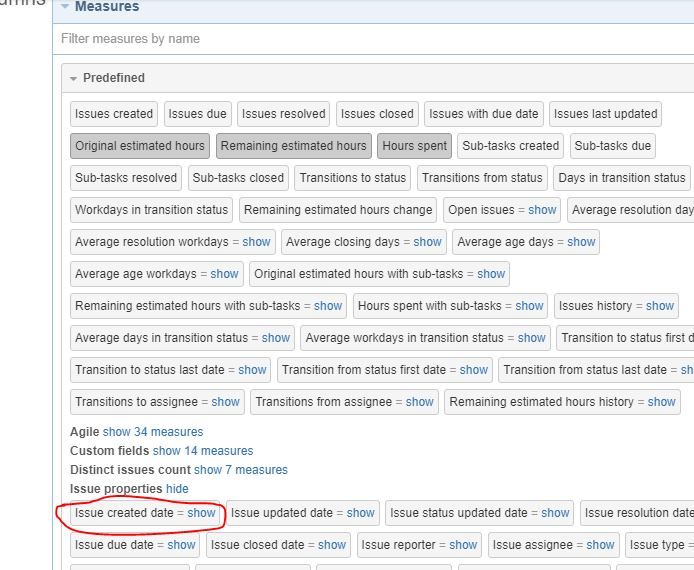Show formula for Average days in transition status

coord(276,338)
